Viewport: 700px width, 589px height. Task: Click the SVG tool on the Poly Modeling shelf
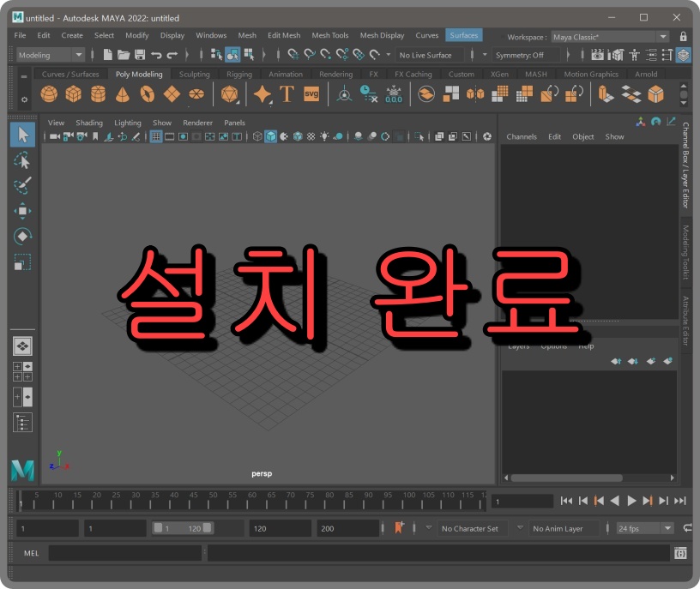(x=310, y=95)
